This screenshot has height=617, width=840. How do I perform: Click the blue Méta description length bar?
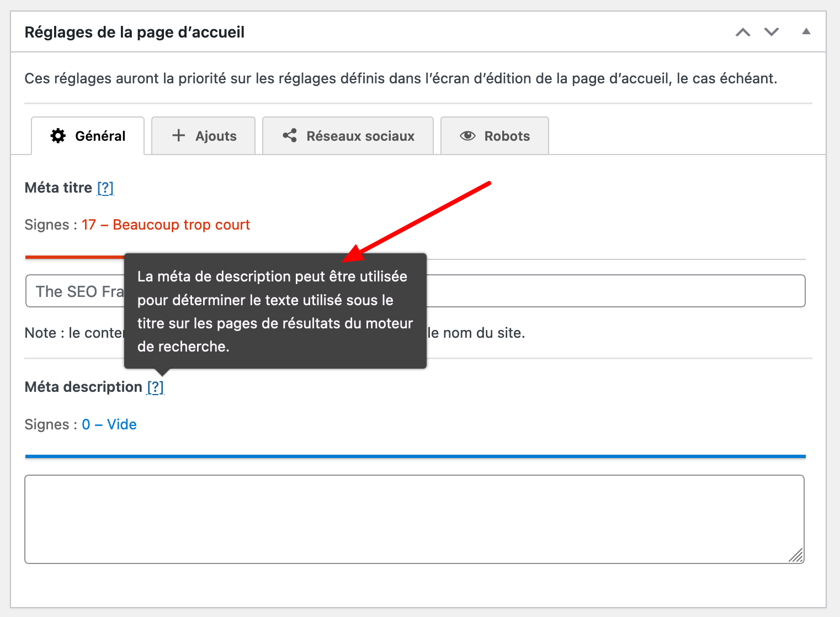(x=414, y=456)
